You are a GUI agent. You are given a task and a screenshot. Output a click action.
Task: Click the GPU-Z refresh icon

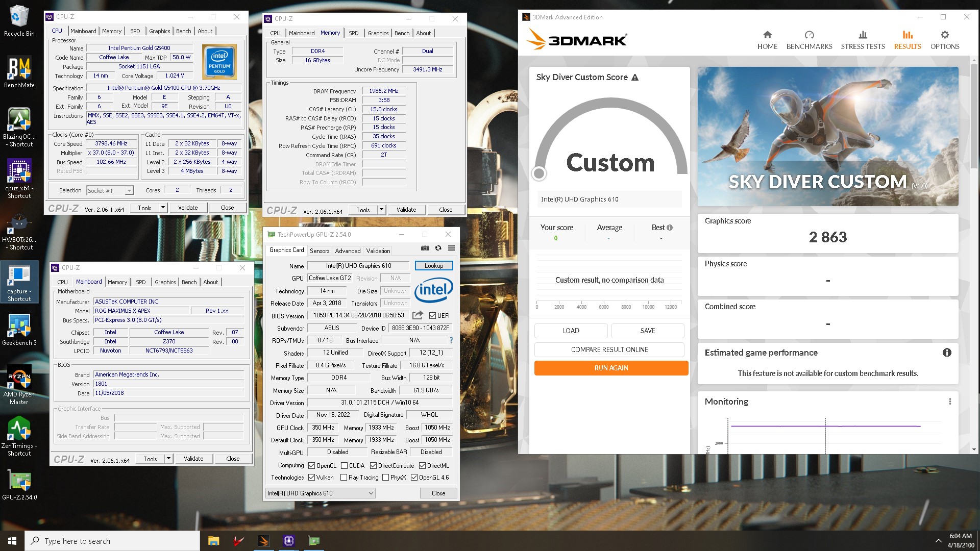coord(438,248)
